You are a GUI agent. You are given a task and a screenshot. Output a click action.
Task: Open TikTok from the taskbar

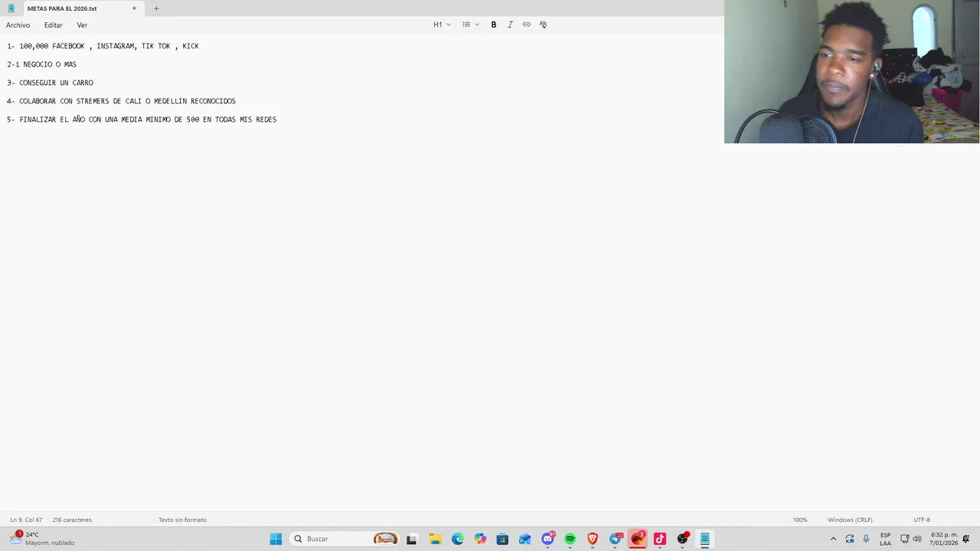660,539
